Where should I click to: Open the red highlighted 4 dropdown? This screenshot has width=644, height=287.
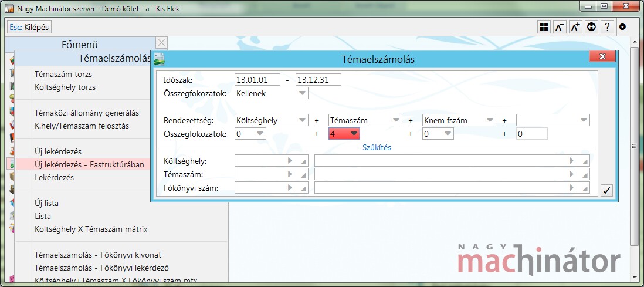[x=344, y=134]
